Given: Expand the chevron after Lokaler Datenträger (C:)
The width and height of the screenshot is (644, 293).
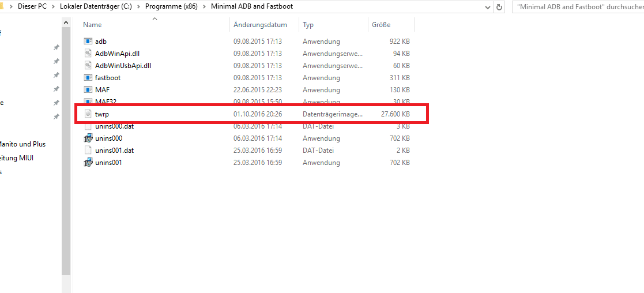Looking at the screenshot, I should pyautogui.click(x=138, y=7).
